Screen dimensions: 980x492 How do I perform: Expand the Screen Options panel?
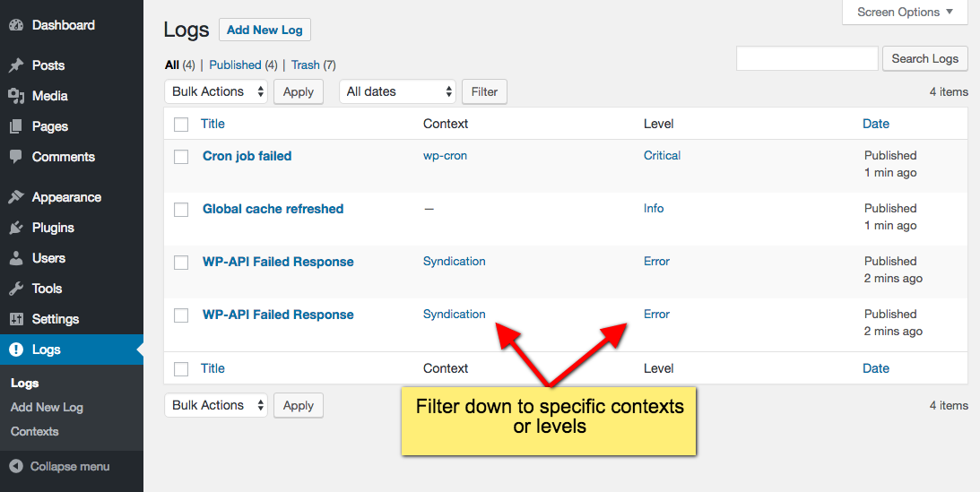pos(905,12)
